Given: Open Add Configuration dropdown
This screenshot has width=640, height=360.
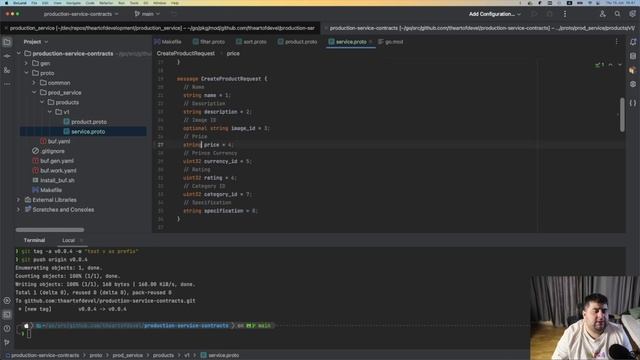Looking at the screenshot, I should pos(495,14).
